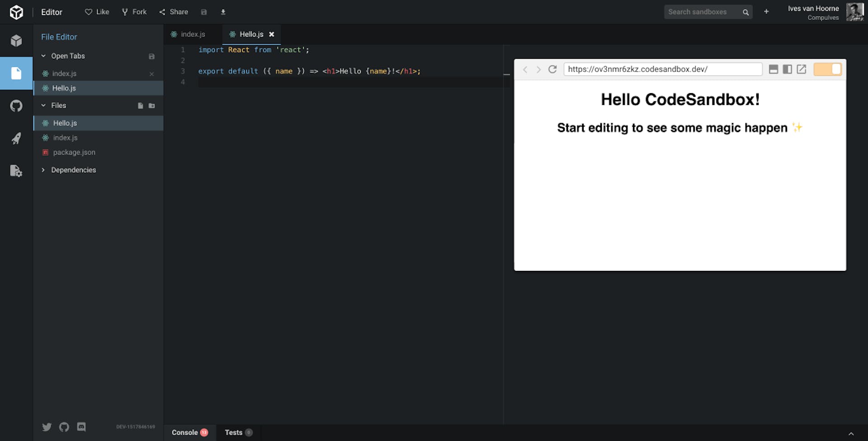Select the Deployment rocket icon
Viewport: 868px width, 441px height.
[16, 138]
